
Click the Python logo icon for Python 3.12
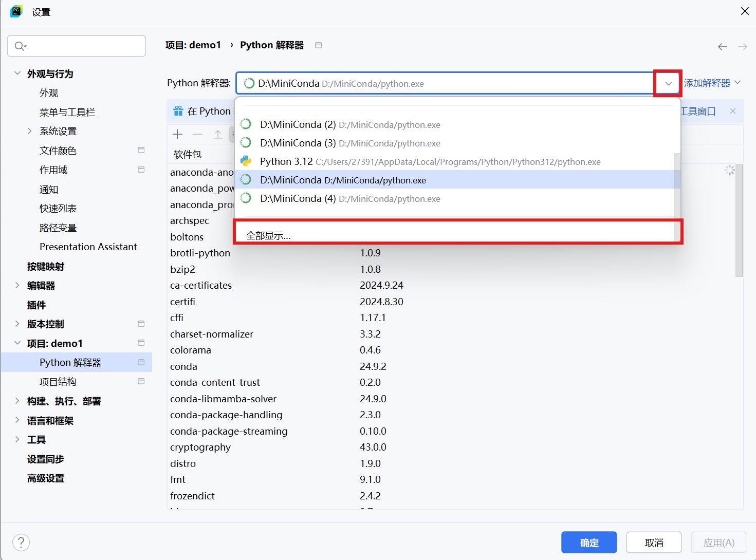pos(246,161)
